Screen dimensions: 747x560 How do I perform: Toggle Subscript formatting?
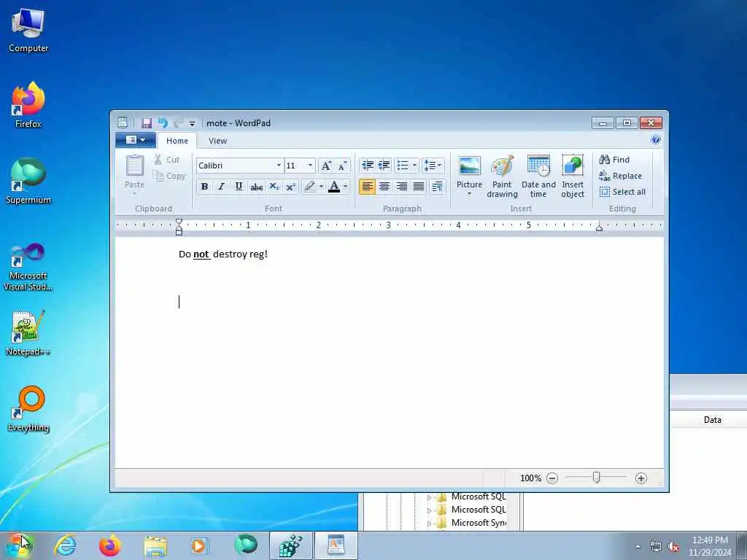pos(274,186)
